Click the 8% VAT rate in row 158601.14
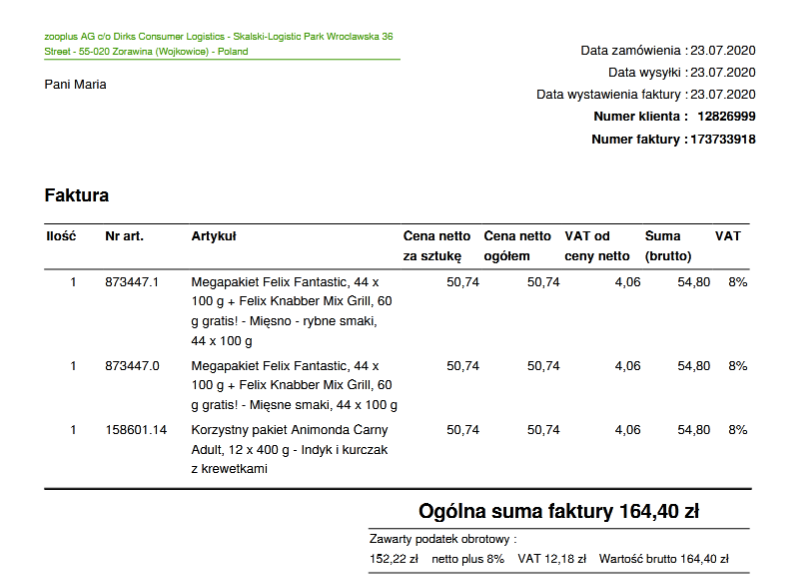Screen dimensions: 802x582 pyautogui.click(x=738, y=430)
